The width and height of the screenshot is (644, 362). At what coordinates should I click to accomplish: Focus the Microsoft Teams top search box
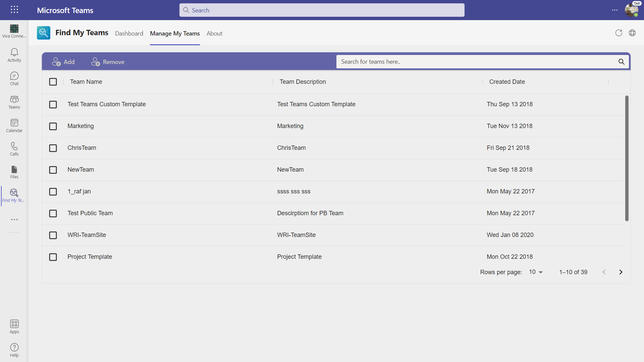click(x=322, y=10)
